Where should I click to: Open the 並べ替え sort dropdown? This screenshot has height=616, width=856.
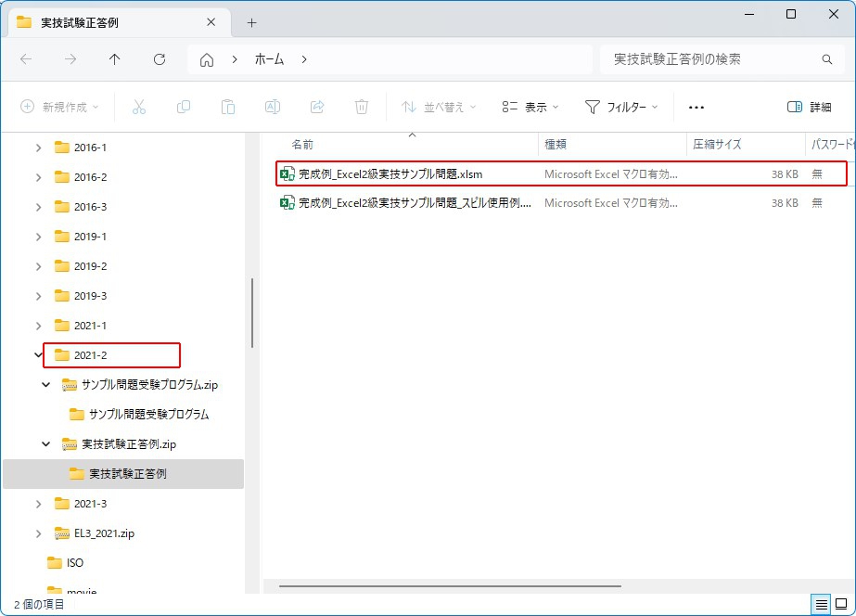(439, 107)
